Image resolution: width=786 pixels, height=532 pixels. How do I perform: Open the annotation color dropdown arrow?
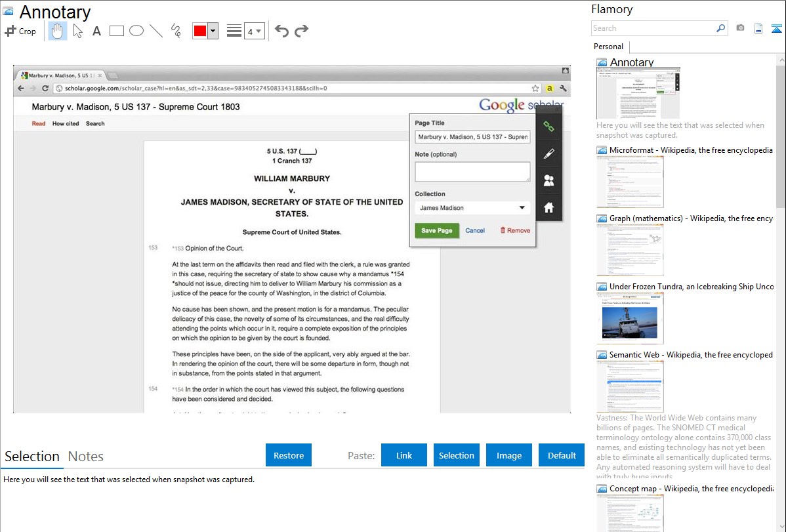click(x=213, y=31)
